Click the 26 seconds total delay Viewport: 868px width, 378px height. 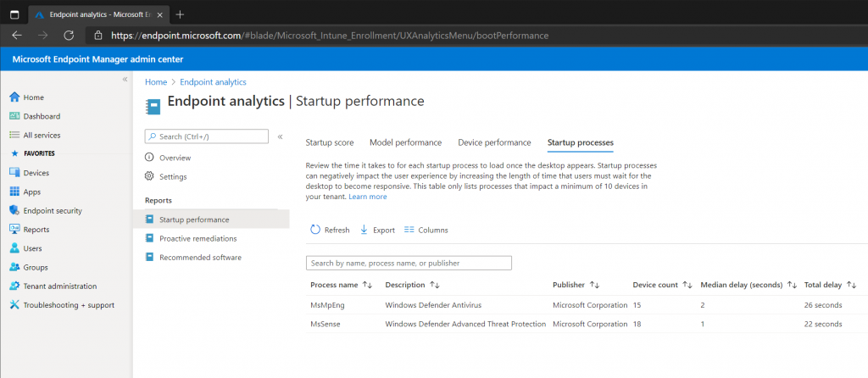tap(823, 305)
